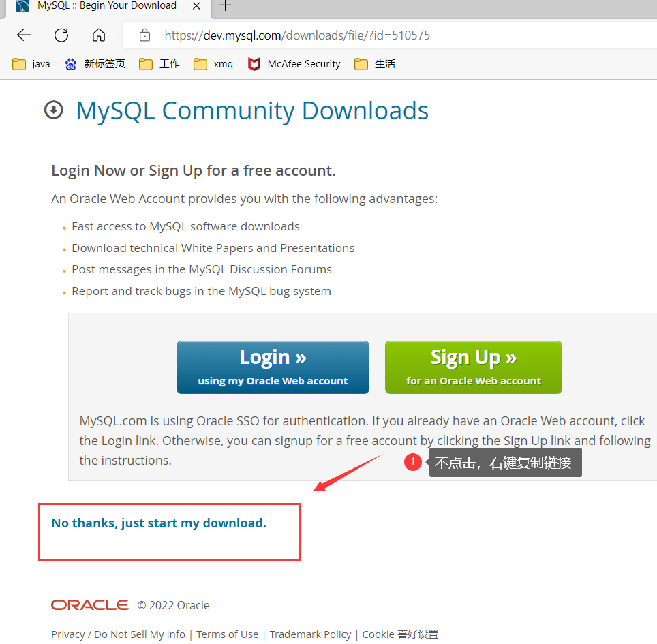Viewport: 657px width, 644px height.
Task: Click MySQL Community Downloads heading link
Action: click(251, 110)
